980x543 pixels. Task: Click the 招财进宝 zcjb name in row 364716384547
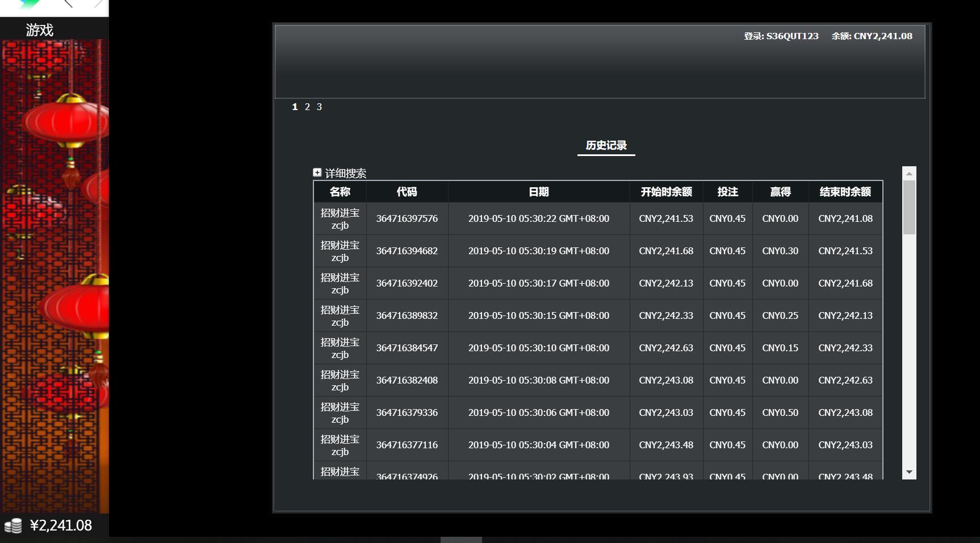pyautogui.click(x=340, y=348)
